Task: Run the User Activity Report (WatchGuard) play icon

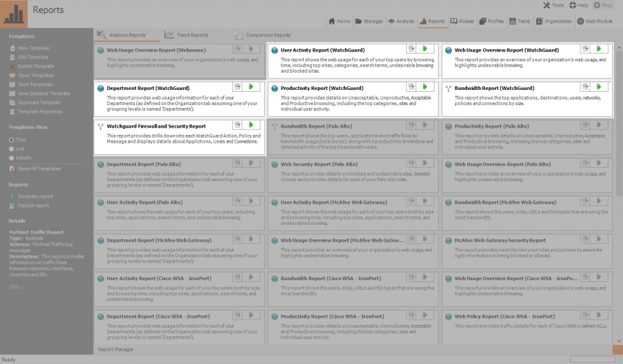Action: click(425, 49)
